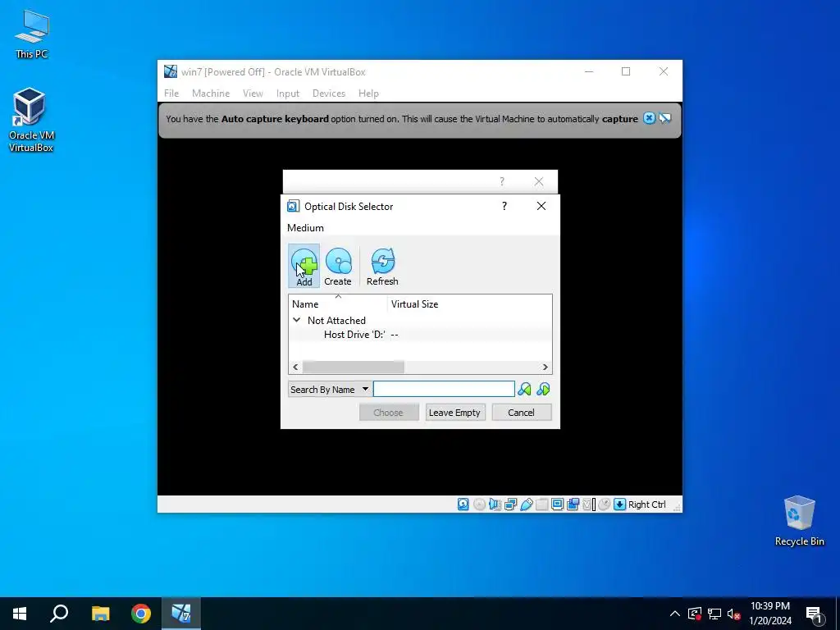The height and width of the screenshot is (630, 840).
Task: Open the View menu
Action: pyautogui.click(x=253, y=94)
